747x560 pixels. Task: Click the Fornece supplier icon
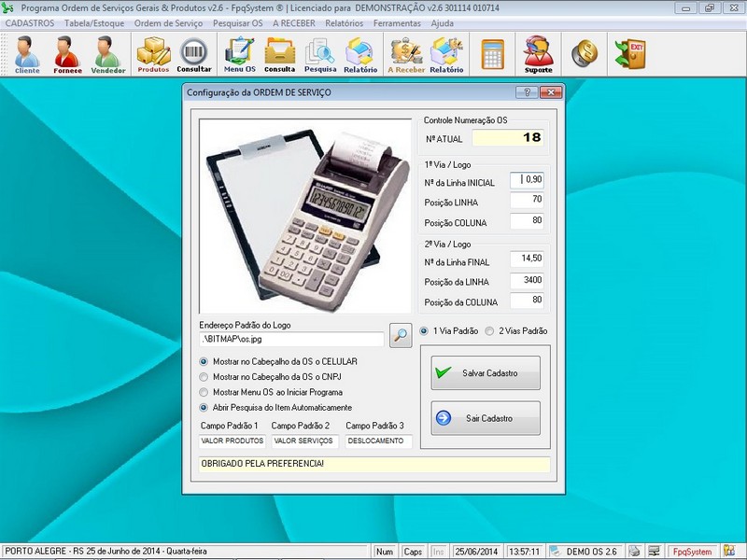click(x=67, y=54)
